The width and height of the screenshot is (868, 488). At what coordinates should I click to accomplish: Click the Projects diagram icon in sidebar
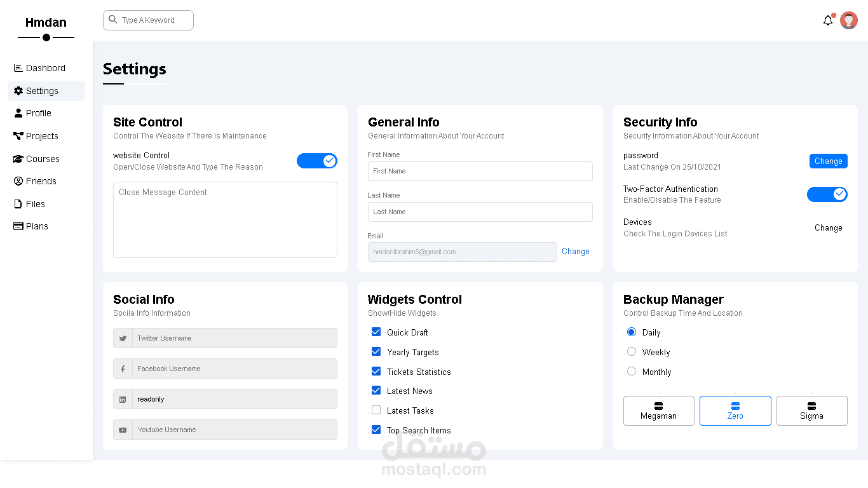(x=18, y=136)
